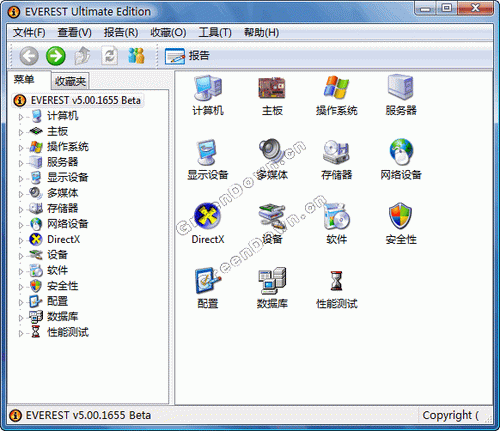Open the 性能测试 hourglass icon

click(336, 281)
